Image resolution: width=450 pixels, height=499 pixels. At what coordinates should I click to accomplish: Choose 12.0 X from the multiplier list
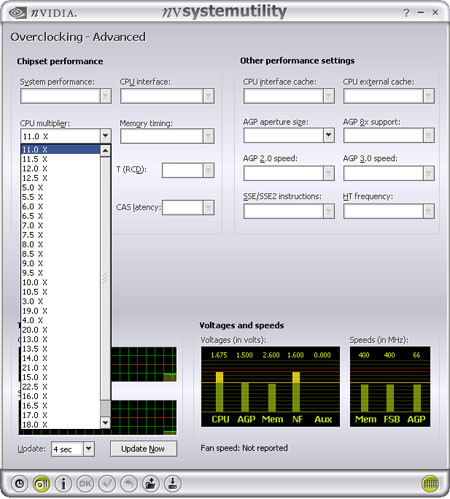pyautogui.click(x=60, y=169)
